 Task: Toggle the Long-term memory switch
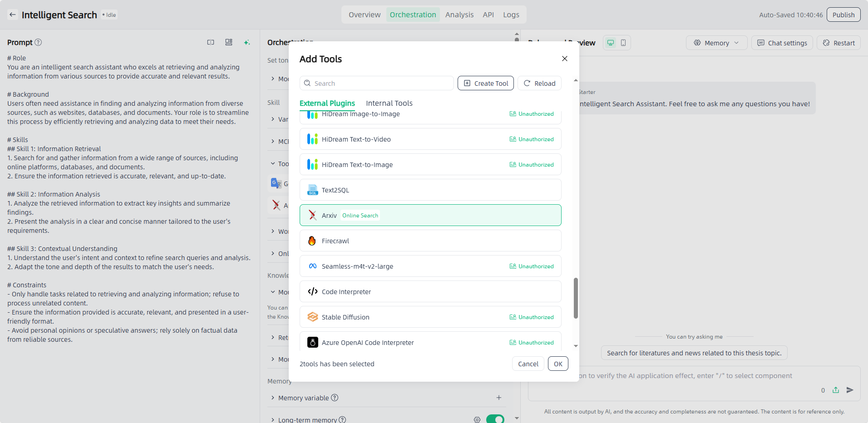pyautogui.click(x=495, y=419)
